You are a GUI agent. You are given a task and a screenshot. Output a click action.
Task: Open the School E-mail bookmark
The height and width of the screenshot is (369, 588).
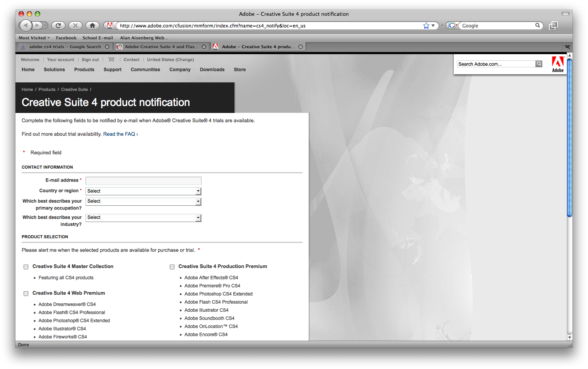[x=98, y=38]
